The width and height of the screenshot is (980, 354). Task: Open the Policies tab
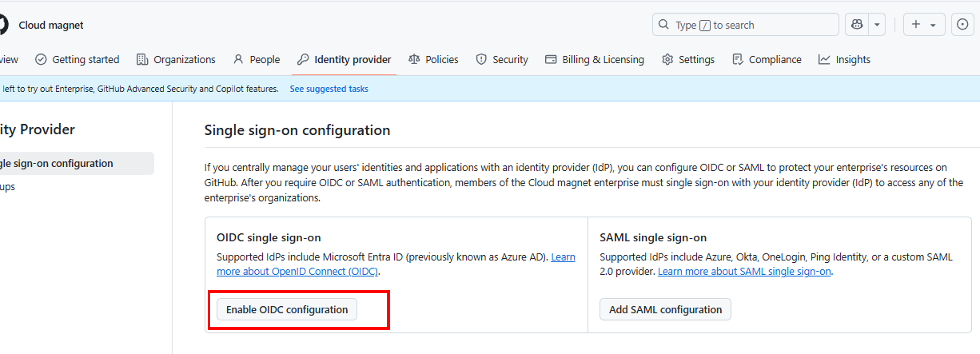433,60
